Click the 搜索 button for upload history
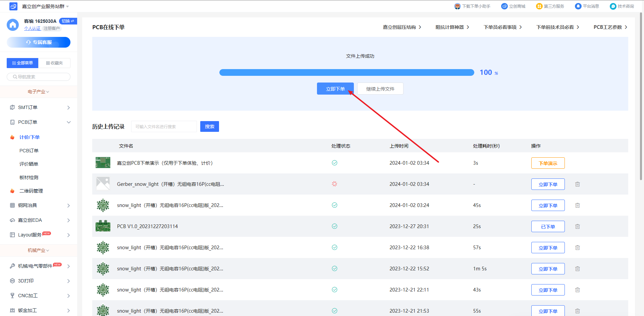Image resolution: width=644 pixels, height=316 pixels. 210,126
